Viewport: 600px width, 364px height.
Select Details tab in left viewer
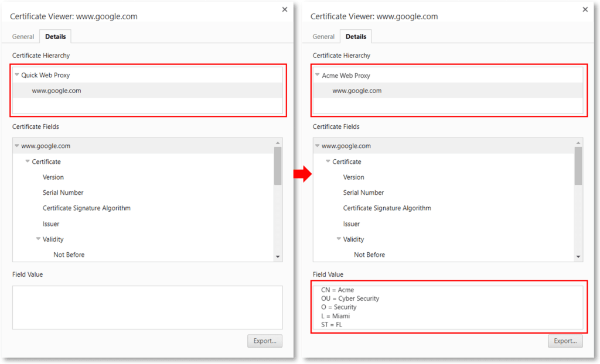point(56,37)
